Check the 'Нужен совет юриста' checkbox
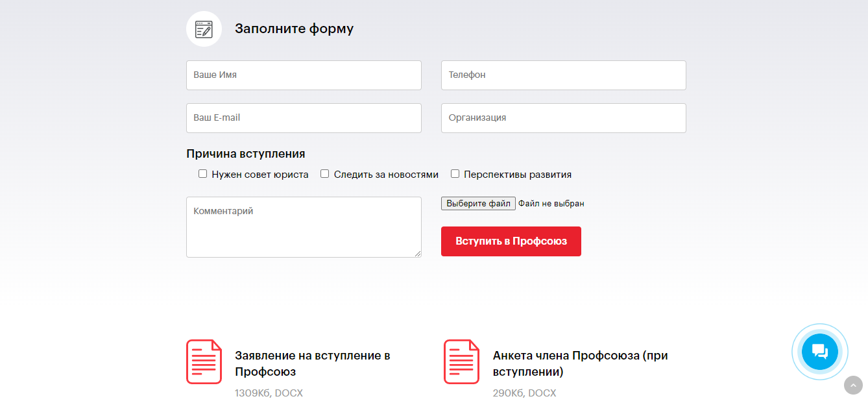The image size is (868, 403). tap(203, 174)
